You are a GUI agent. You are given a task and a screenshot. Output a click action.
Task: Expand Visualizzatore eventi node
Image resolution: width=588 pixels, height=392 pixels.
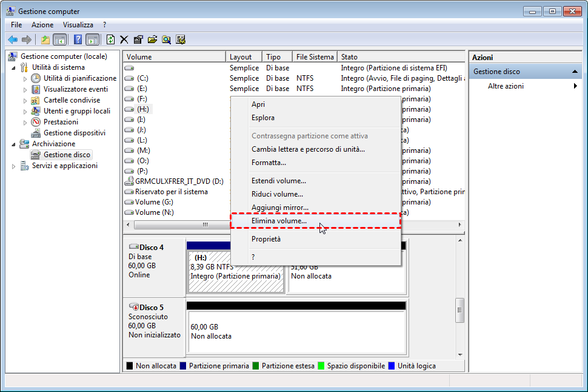pyautogui.click(x=25, y=90)
